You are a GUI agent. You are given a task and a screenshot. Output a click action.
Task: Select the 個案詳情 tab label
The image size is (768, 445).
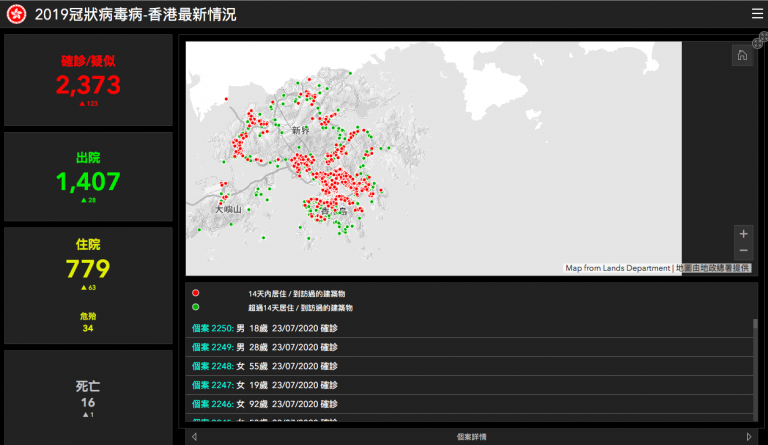pyautogui.click(x=470, y=437)
